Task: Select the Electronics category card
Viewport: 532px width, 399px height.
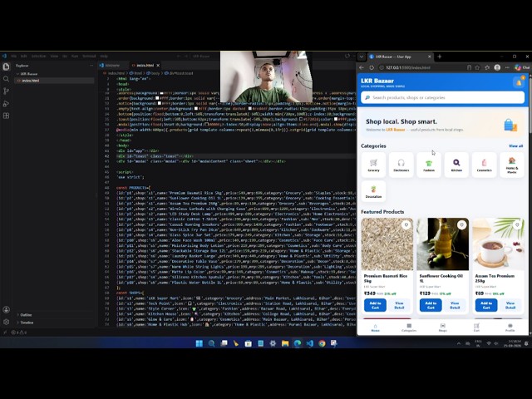Action: coord(401,165)
